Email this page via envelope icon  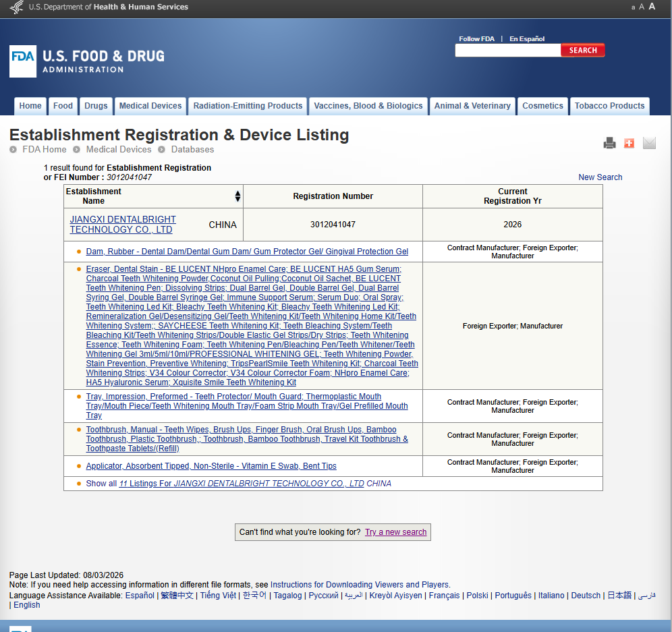(649, 143)
